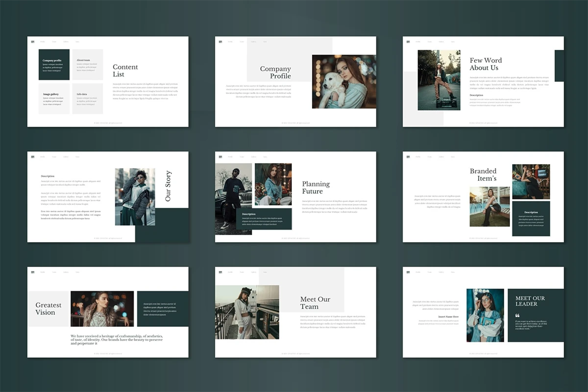Open the Info data card
The image size is (588, 392).
coord(87,98)
